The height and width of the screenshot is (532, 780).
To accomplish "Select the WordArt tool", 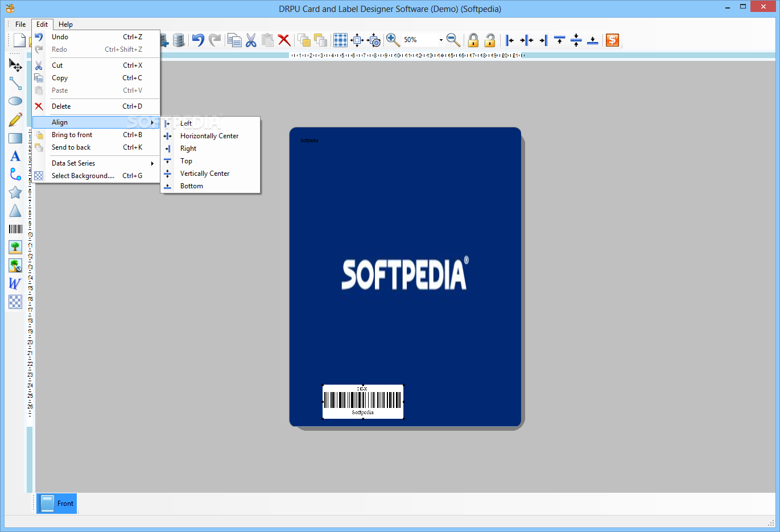I will (15, 283).
